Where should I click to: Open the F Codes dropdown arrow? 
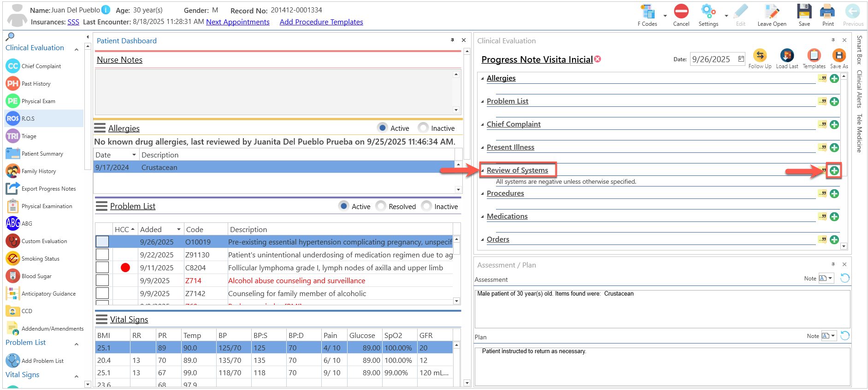tap(665, 16)
